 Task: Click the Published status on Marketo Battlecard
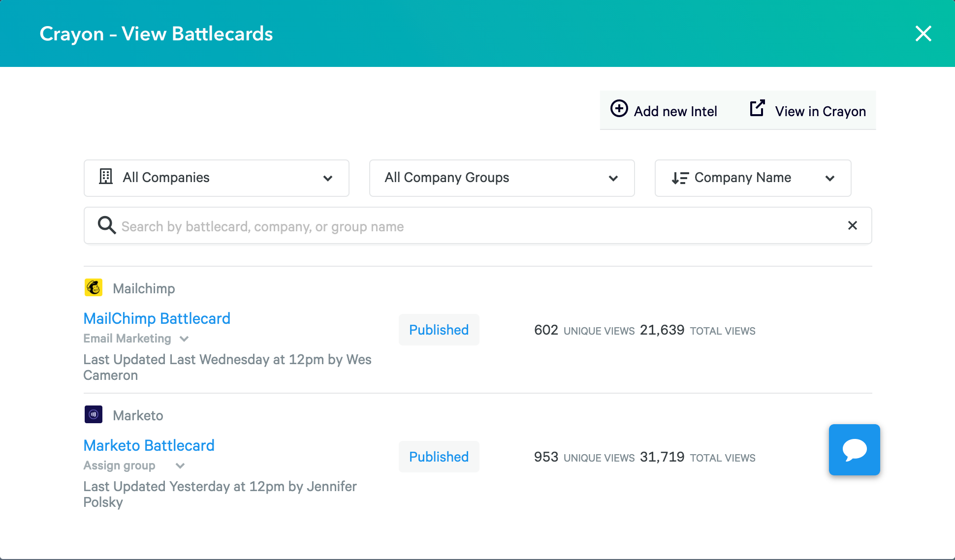439,457
